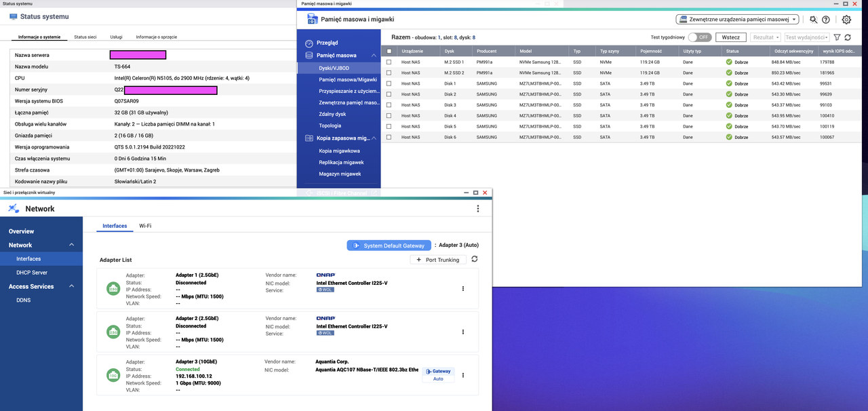The height and width of the screenshot is (411, 868).
Task: Select the Interfaces tab
Action: [x=115, y=225]
